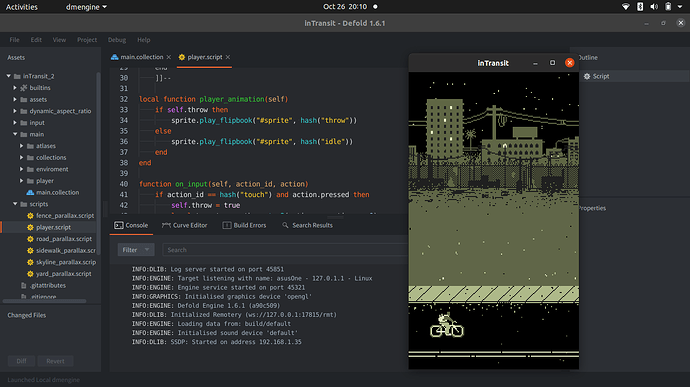This screenshot has width=690, height=387.
Task: Click the .gitattributes file icon
Action: click(24, 285)
